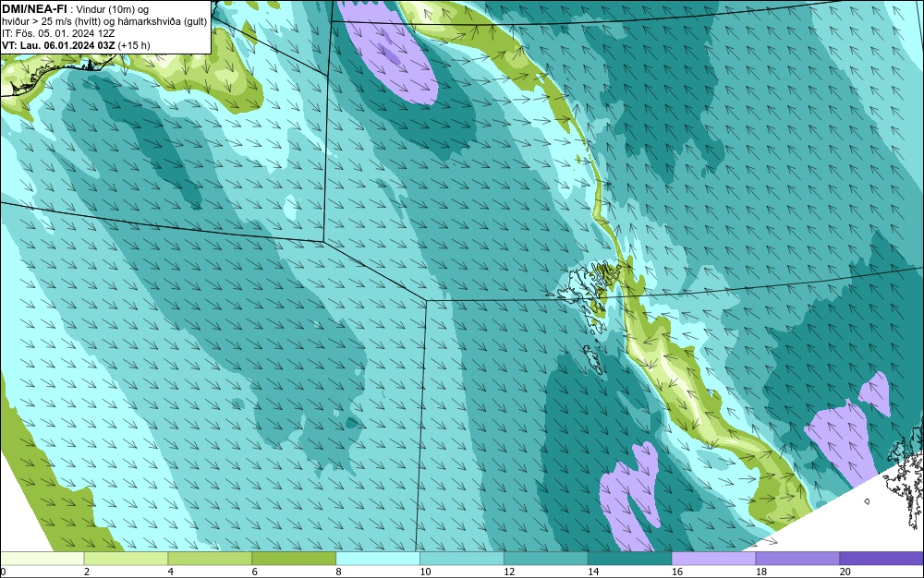The image size is (924, 578).
Task: Click the 'DMI/NEA-FI' title text
Action: point(34,9)
